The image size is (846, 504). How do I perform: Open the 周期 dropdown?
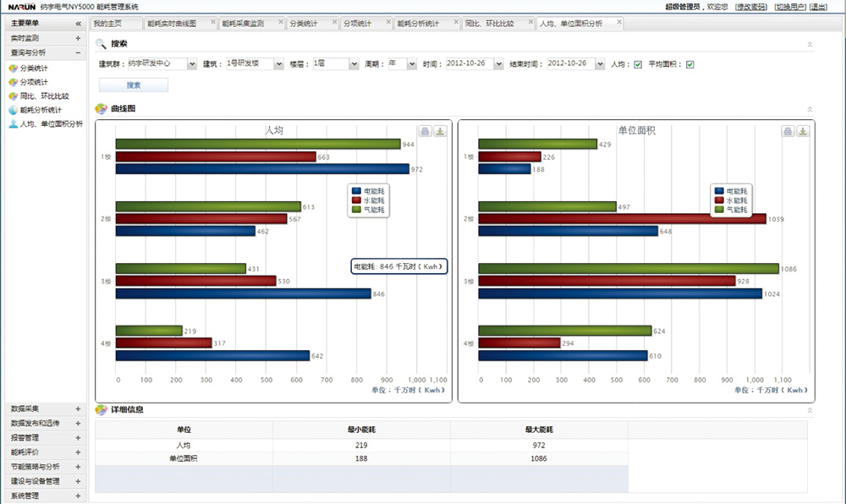click(x=412, y=64)
